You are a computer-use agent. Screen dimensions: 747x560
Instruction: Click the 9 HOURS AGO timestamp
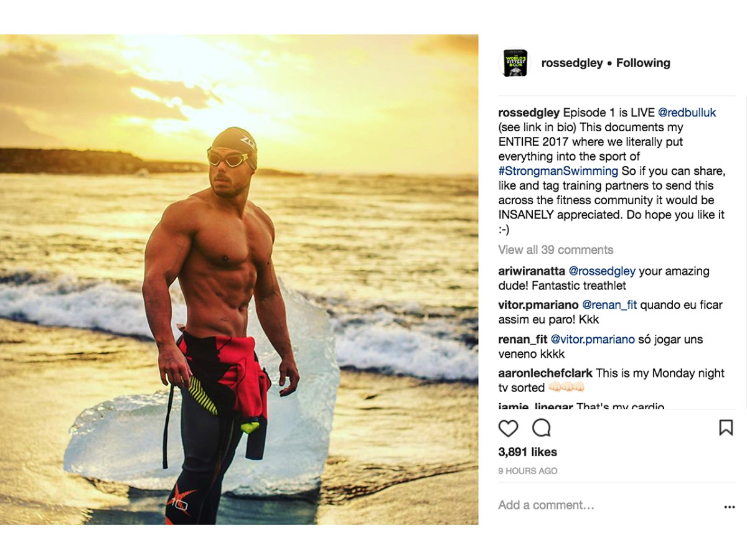pyautogui.click(x=528, y=471)
